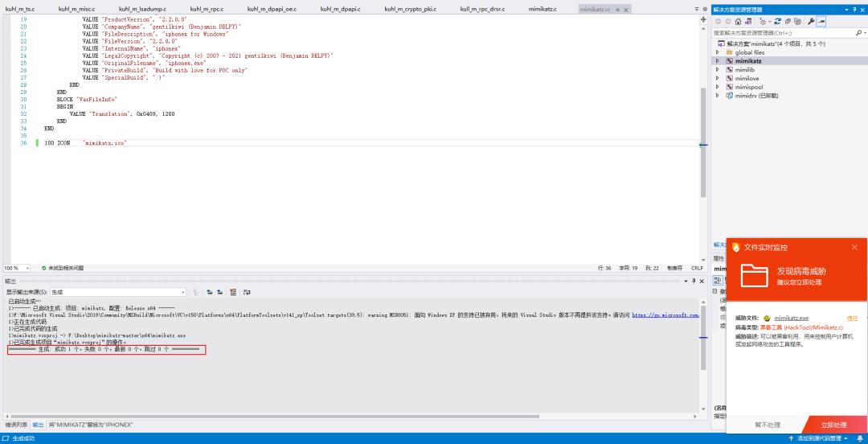Toggle preview selected items button
The height and width of the screenshot is (444, 868).
coord(821,21)
